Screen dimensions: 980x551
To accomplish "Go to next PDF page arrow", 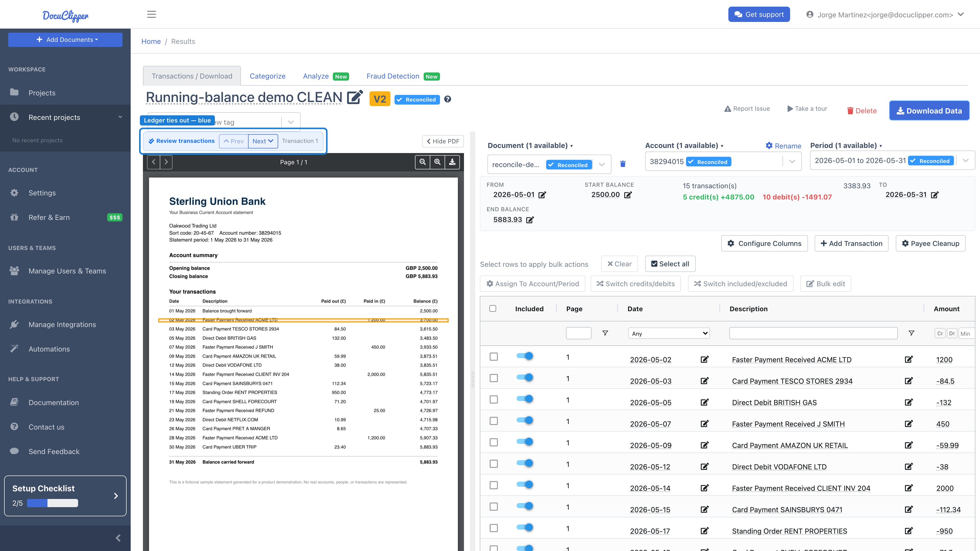I will pyautogui.click(x=166, y=162).
